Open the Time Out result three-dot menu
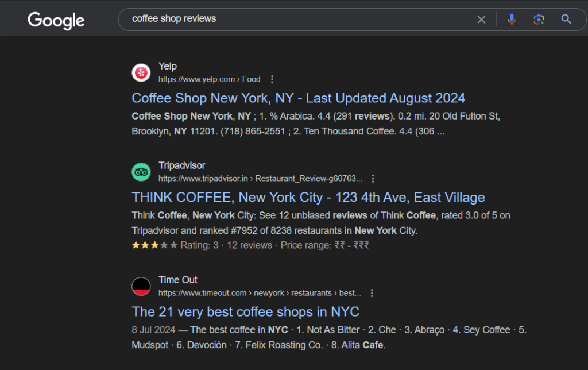588x370 pixels. coord(372,293)
